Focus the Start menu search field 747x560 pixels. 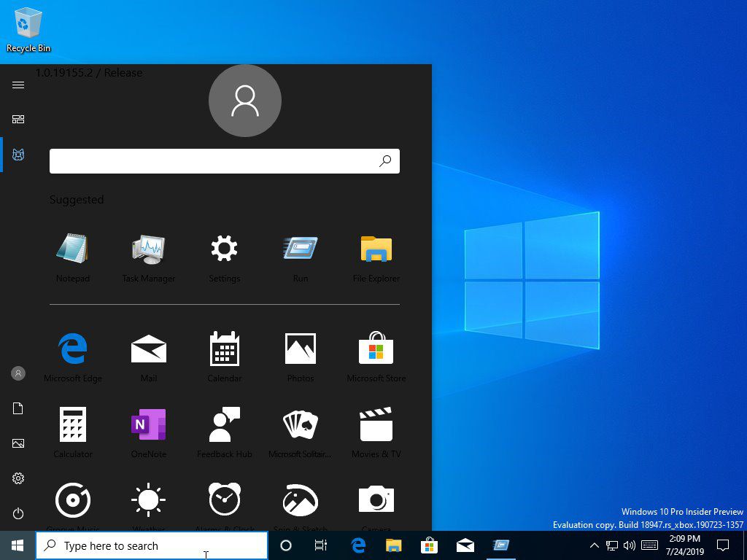[x=225, y=161]
